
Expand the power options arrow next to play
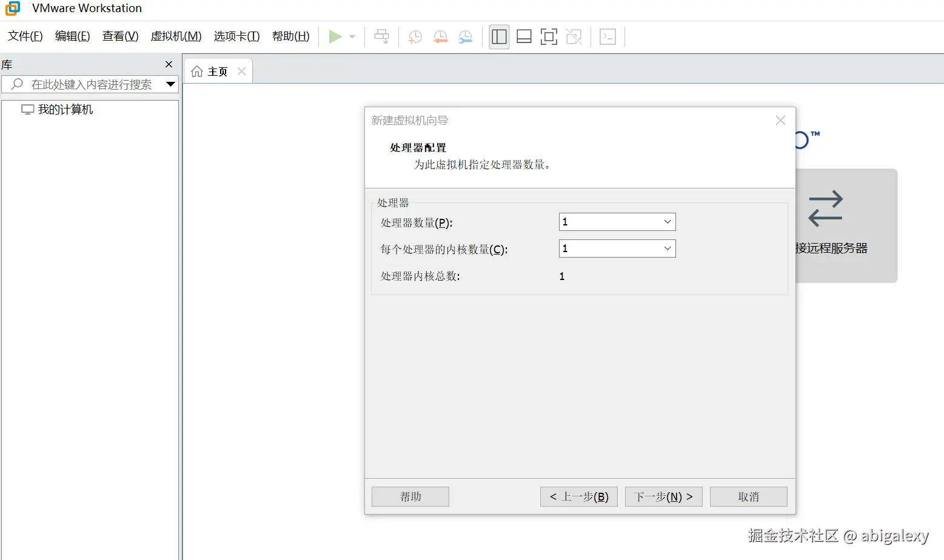pos(351,36)
